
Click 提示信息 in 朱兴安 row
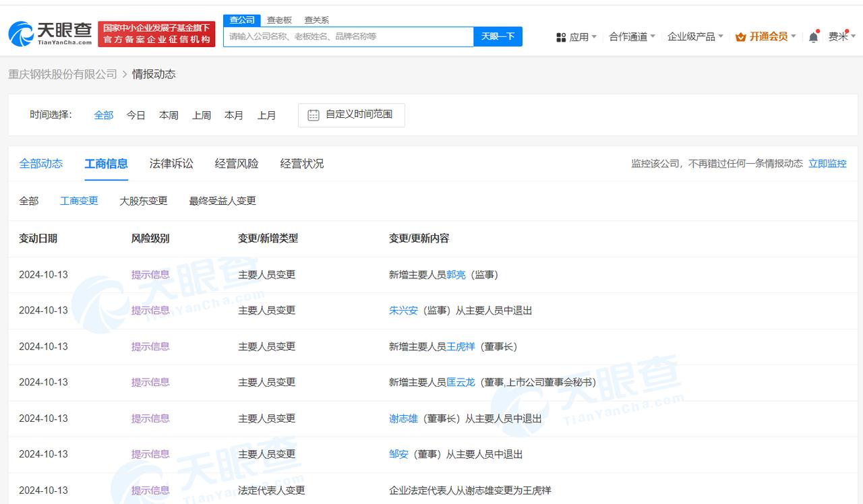pyautogui.click(x=150, y=311)
